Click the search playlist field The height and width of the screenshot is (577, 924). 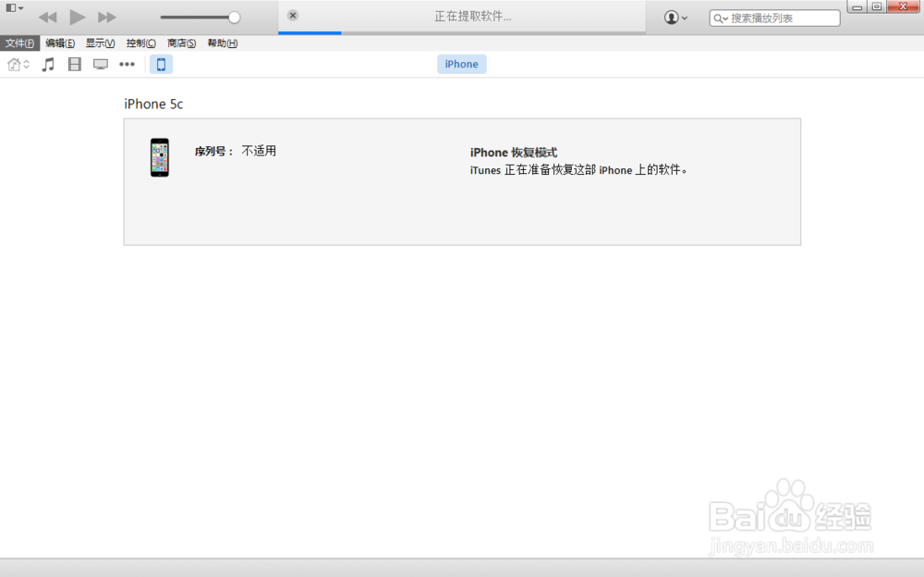[x=775, y=18]
